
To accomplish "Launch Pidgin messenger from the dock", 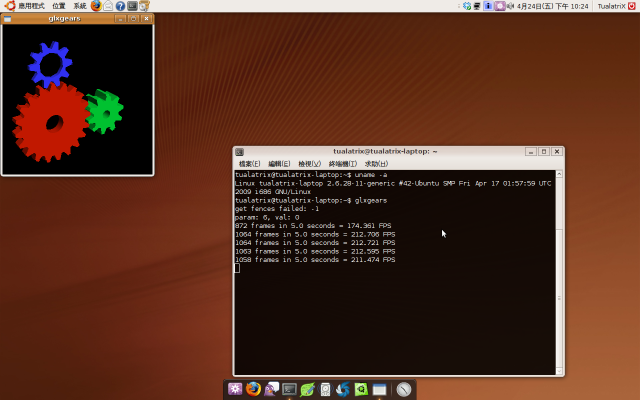I will pyautogui.click(x=271, y=389).
